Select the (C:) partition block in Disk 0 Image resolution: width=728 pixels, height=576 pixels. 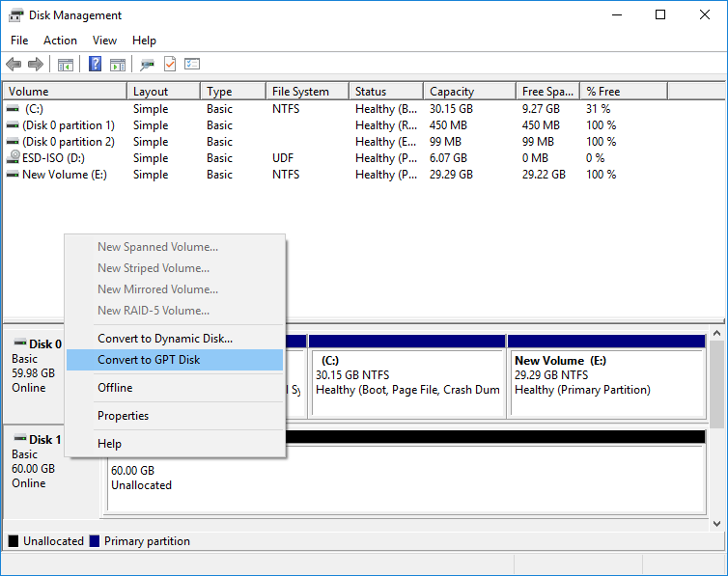point(406,376)
